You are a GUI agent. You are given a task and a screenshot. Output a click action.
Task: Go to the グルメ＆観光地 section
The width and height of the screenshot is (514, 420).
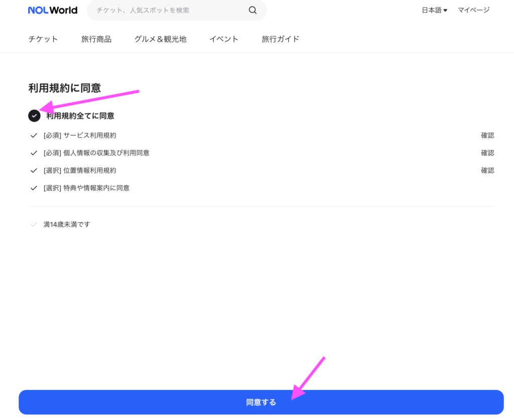click(x=160, y=39)
